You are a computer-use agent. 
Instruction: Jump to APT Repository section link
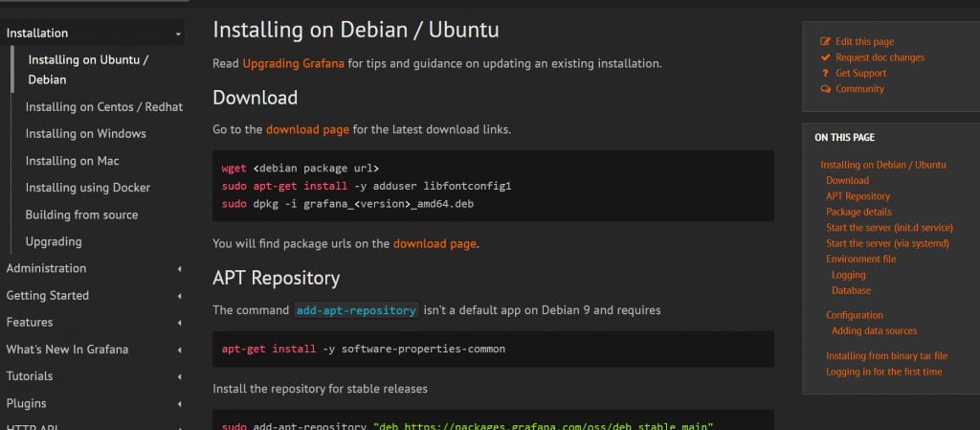pyautogui.click(x=857, y=196)
